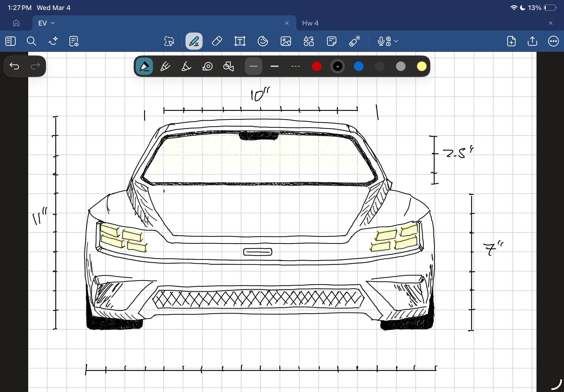Open the Text box tool
Screen dimensions: 564x392
click(240, 41)
